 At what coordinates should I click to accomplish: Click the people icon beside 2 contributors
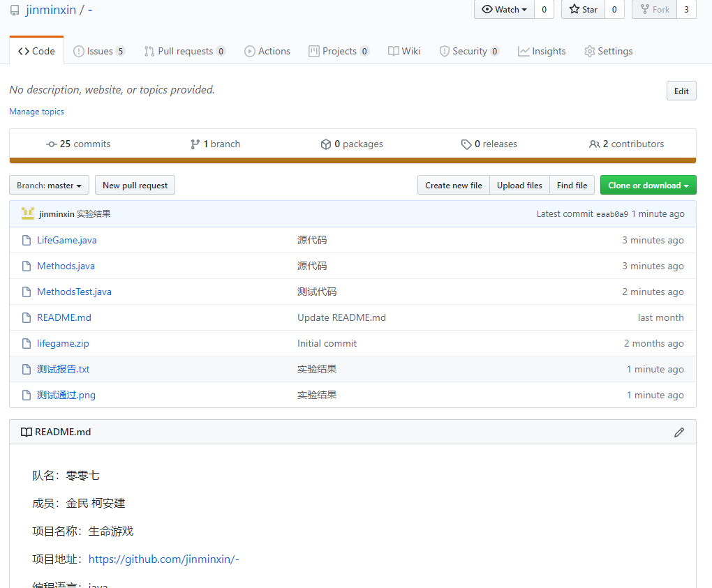[595, 144]
